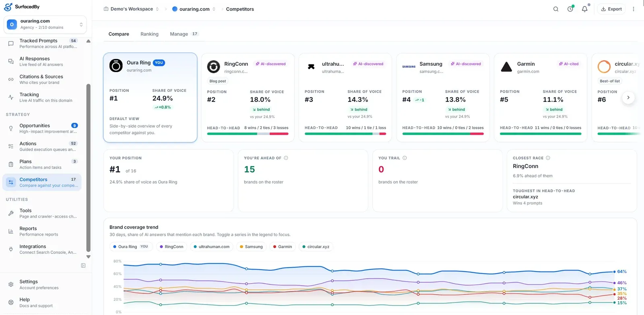The height and width of the screenshot is (315, 644).
Task: Open the three-dot more options menu
Action: pyautogui.click(x=634, y=9)
